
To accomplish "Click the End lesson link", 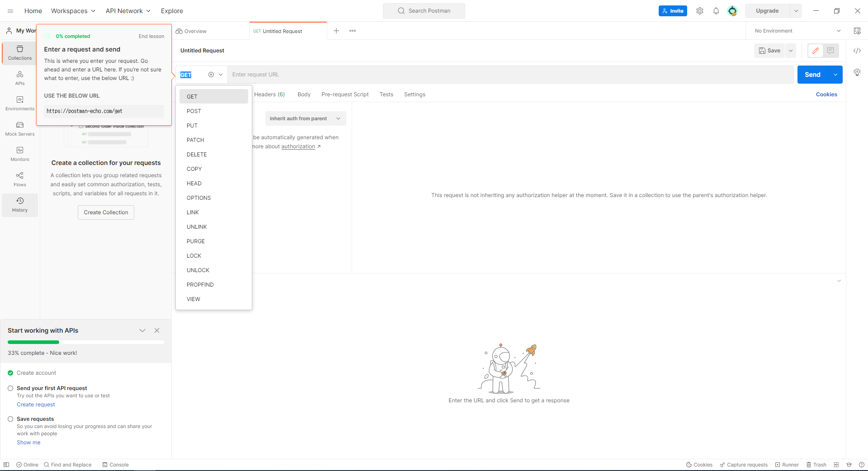I will click(x=151, y=36).
